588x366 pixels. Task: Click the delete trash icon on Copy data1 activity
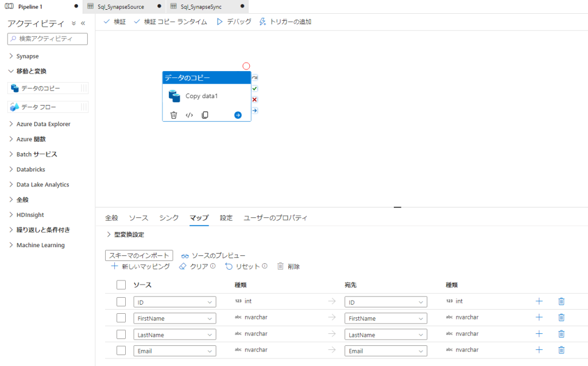pyautogui.click(x=173, y=115)
